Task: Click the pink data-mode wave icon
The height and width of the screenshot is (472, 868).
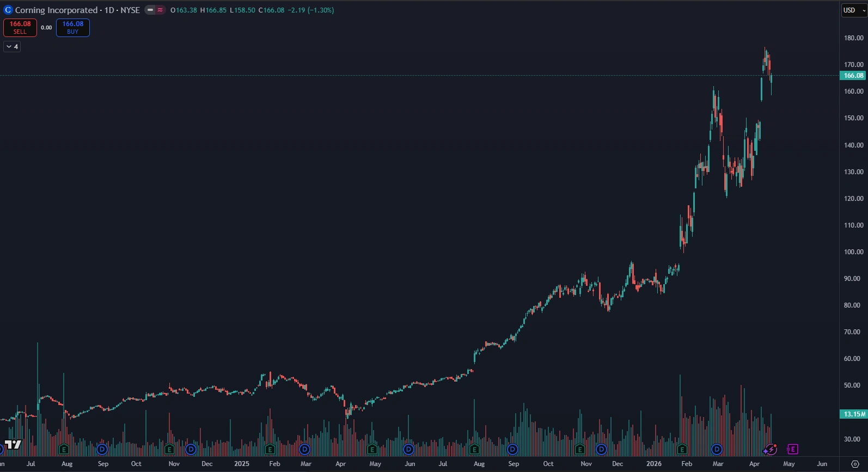Action: point(160,10)
